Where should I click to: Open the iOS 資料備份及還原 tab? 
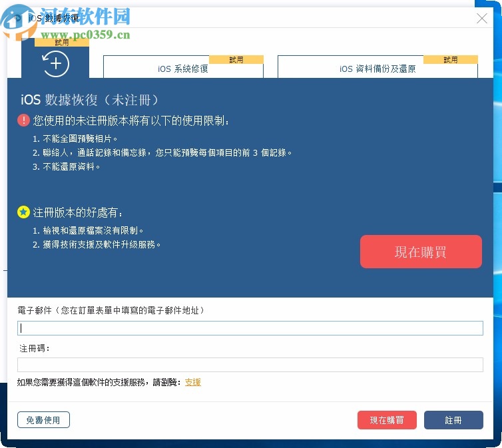[377, 67]
